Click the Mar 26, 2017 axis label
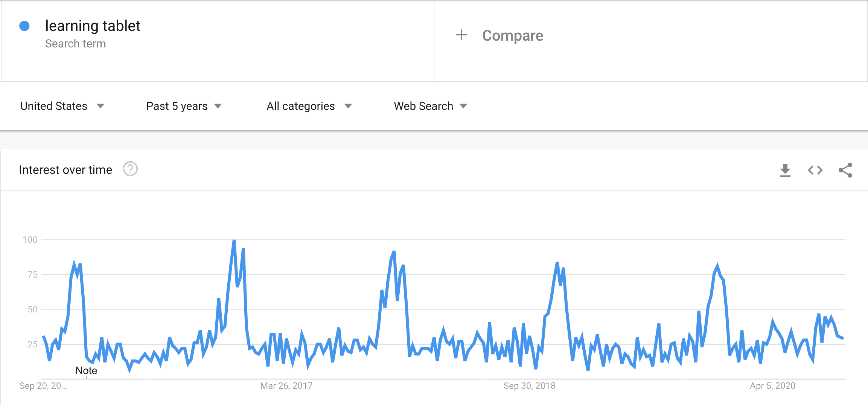 tap(286, 386)
